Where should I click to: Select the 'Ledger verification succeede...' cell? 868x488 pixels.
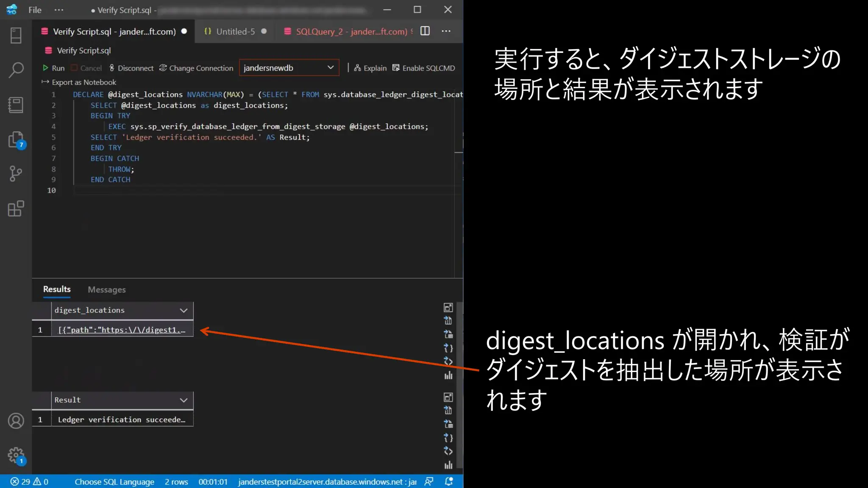[122, 420]
